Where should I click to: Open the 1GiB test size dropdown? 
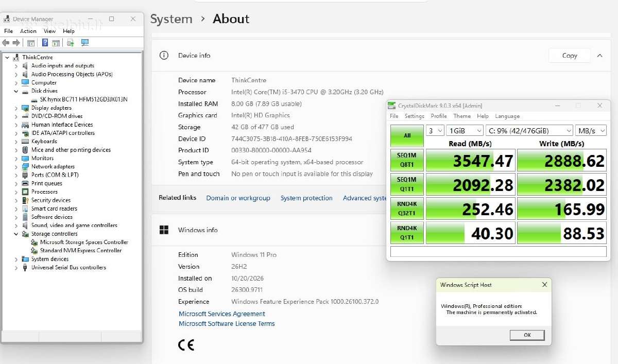click(465, 131)
